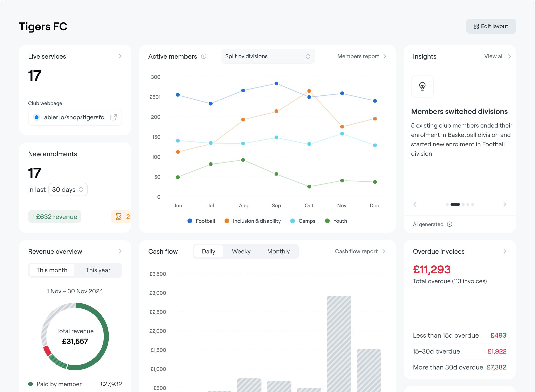The height and width of the screenshot is (392, 535).
Task: Click 15-30d overdue row
Action: pos(459,351)
